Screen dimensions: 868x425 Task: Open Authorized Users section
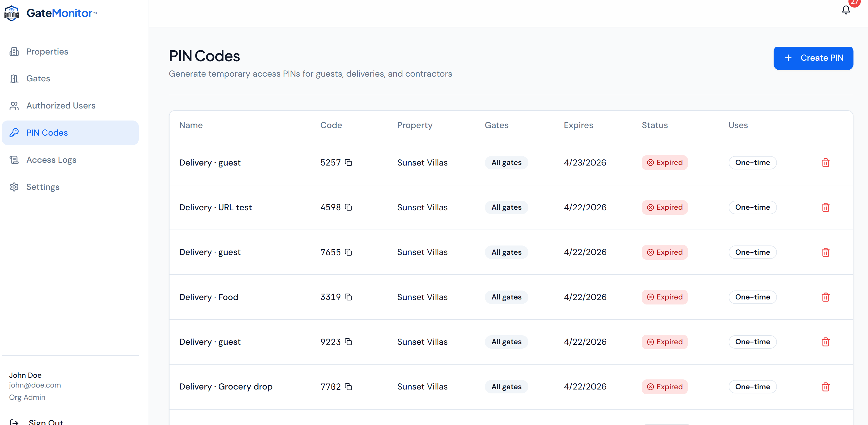(70, 106)
